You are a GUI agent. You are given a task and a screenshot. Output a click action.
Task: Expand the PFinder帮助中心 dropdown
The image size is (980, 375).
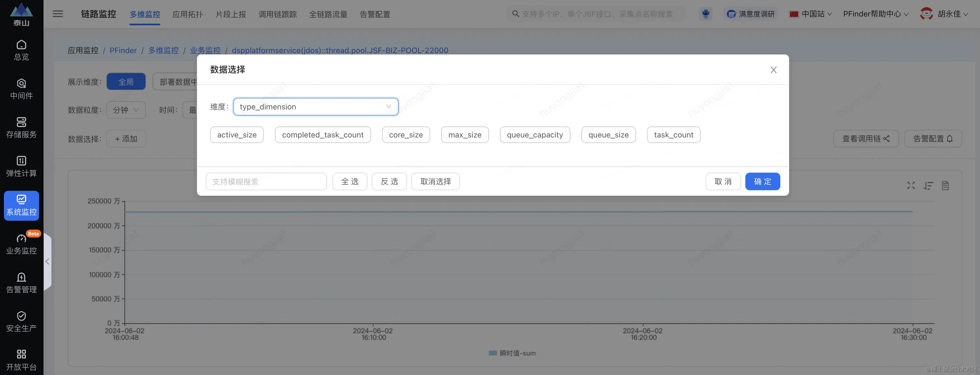point(875,14)
